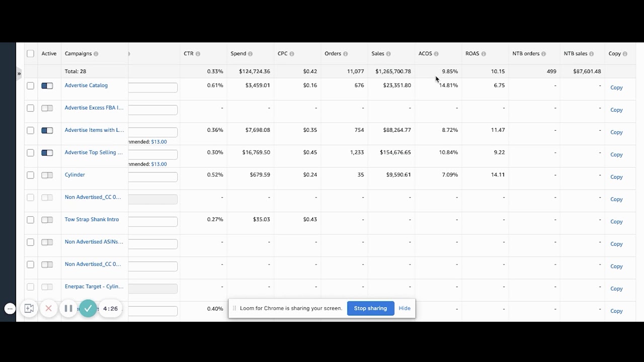Select Non Advertised ASINs row checkbox

(x=31, y=242)
